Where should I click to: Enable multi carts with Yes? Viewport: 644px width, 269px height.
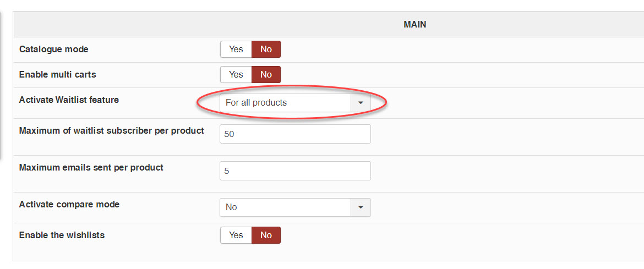click(236, 75)
